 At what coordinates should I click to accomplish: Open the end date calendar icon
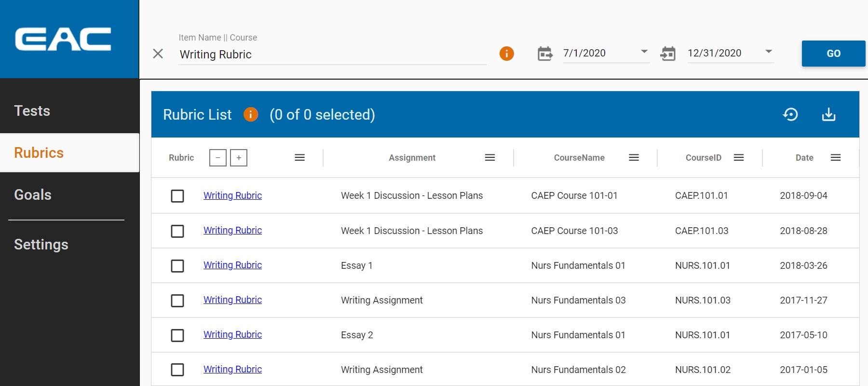(668, 54)
